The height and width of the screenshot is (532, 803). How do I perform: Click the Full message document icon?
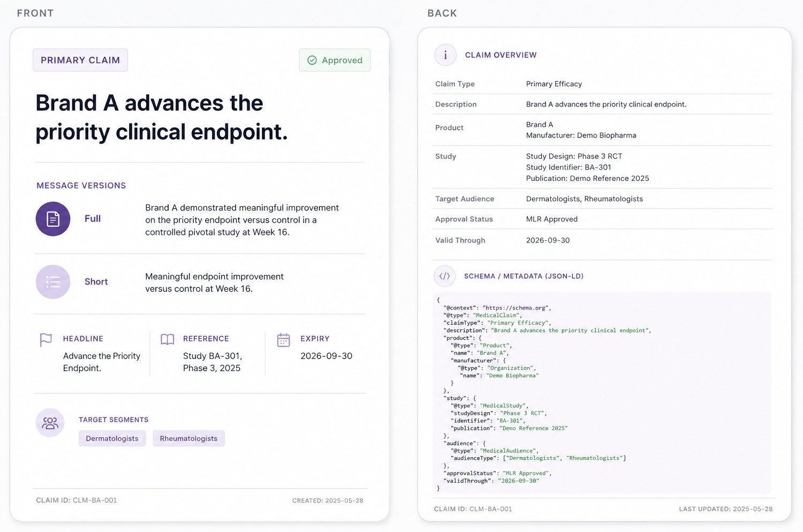53,219
